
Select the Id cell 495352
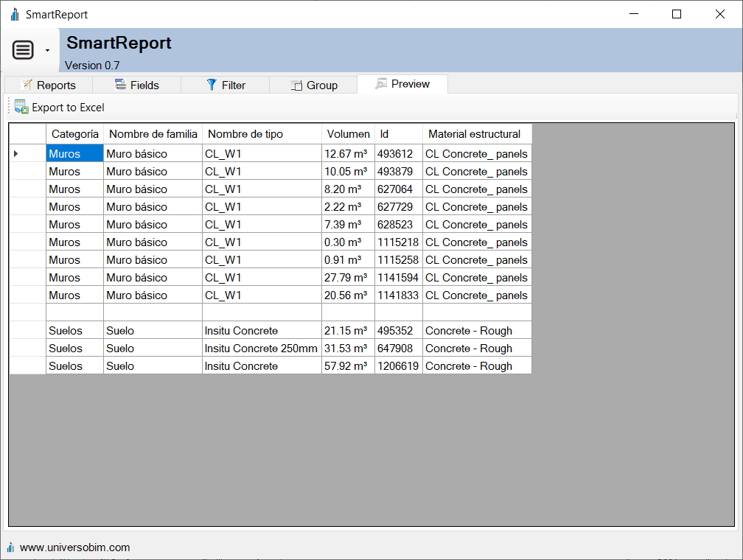click(399, 330)
